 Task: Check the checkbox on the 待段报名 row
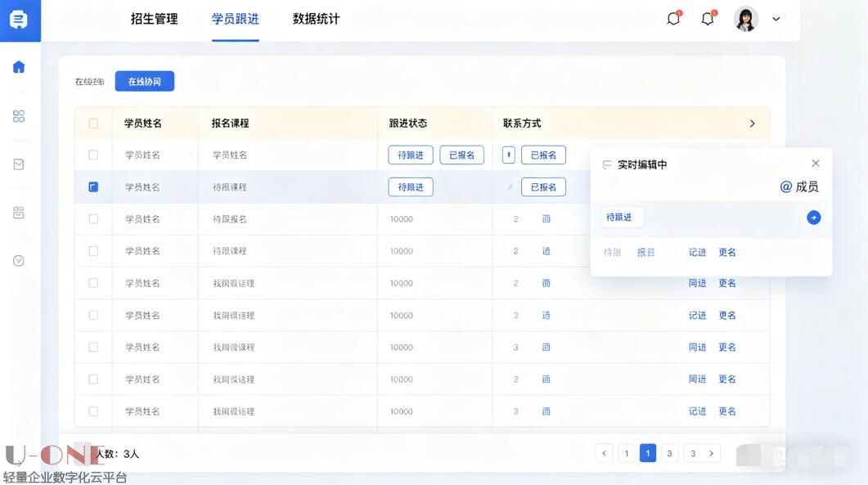click(92, 218)
